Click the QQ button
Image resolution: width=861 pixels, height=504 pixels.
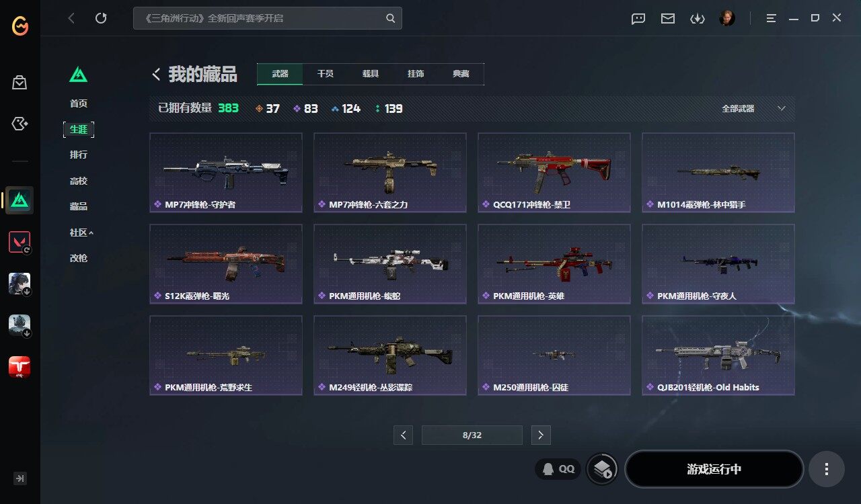tap(558, 469)
